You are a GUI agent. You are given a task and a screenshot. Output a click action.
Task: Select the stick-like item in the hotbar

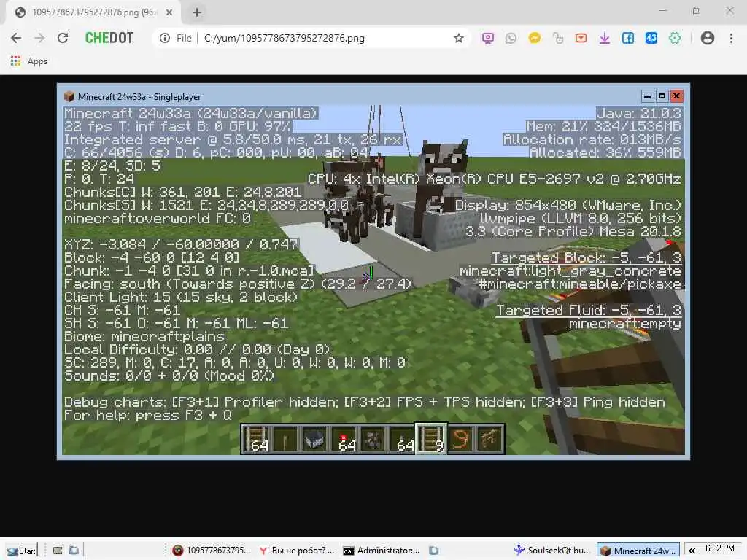[285, 438]
